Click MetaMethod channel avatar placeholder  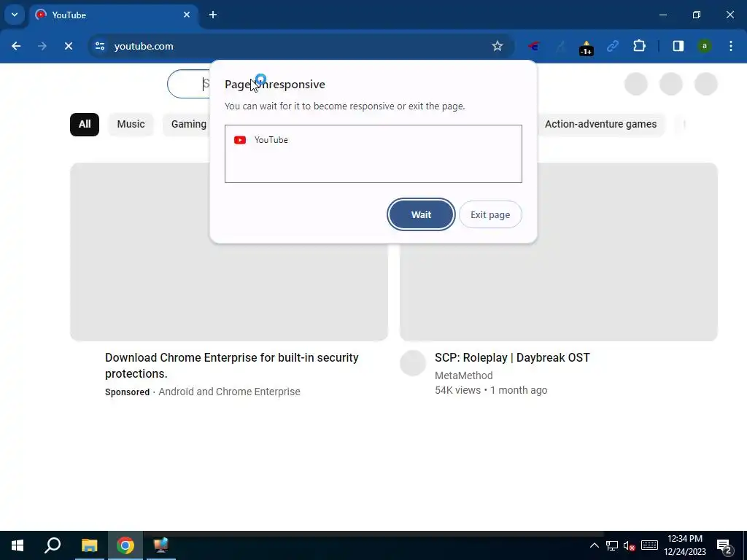pos(413,363)
